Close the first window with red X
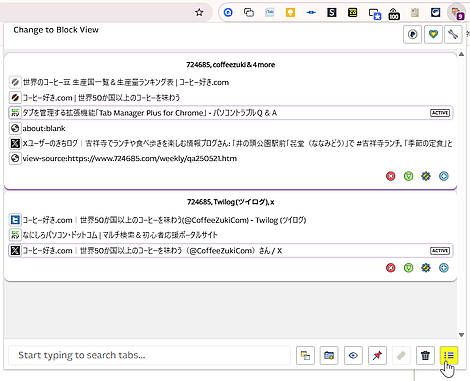 [391, 176]
